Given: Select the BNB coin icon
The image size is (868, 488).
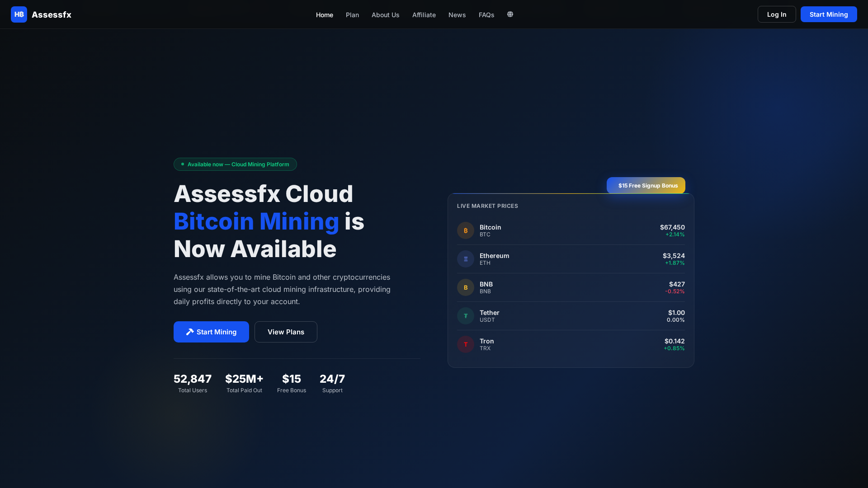Looking at the screenshot, I should point(465,287).
